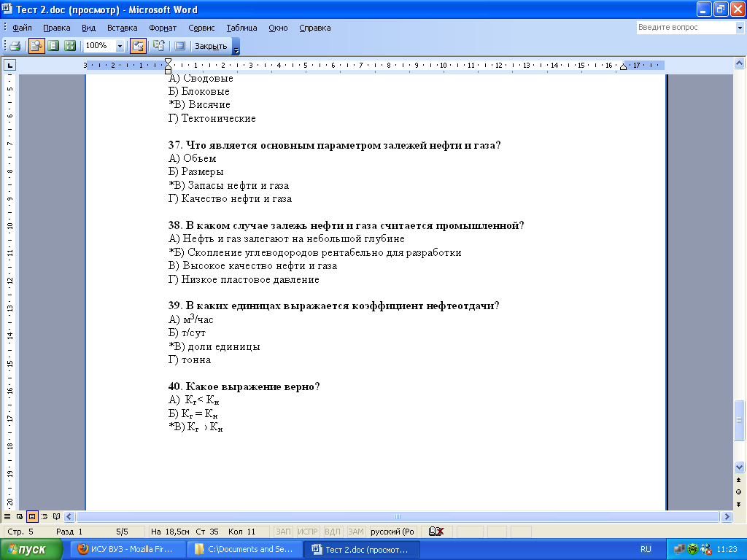Screen dimensions: 747x560
Task: Open the Windows 'пуск' Start button
Action: 31,550
